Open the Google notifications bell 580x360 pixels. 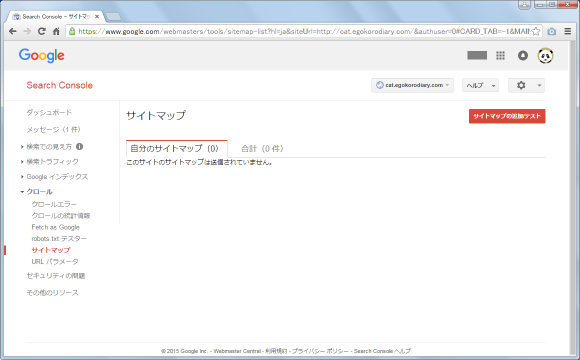tap(523, 55)
